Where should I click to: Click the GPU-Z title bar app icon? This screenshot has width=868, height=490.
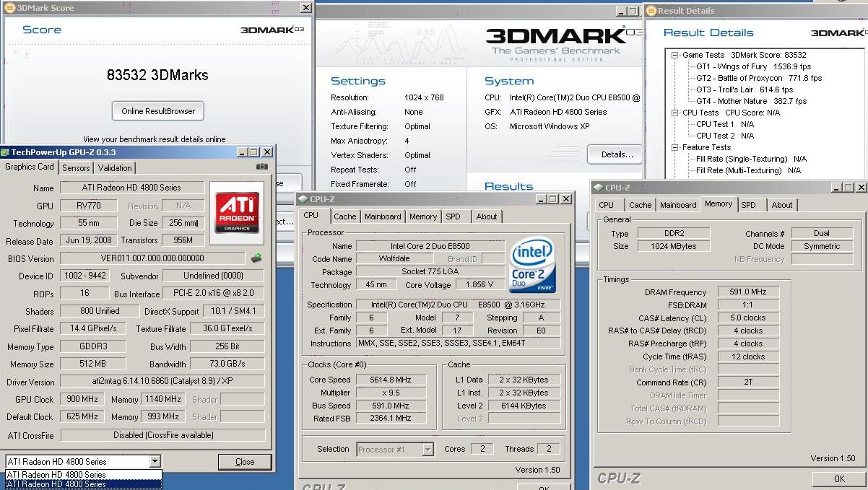[x=5, y=152]
